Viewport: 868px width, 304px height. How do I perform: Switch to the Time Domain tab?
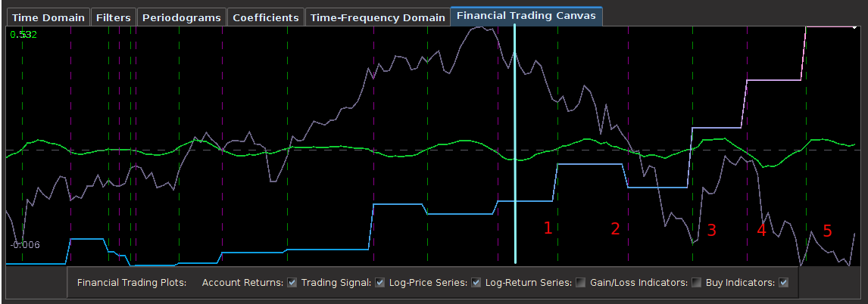[x=47, y=17]
